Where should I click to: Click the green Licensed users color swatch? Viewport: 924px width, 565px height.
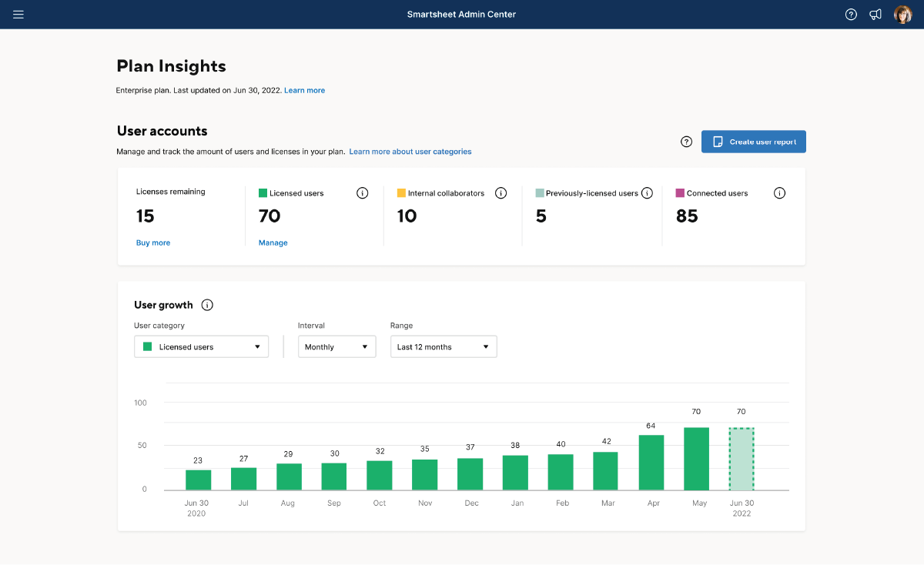point(263,193)
